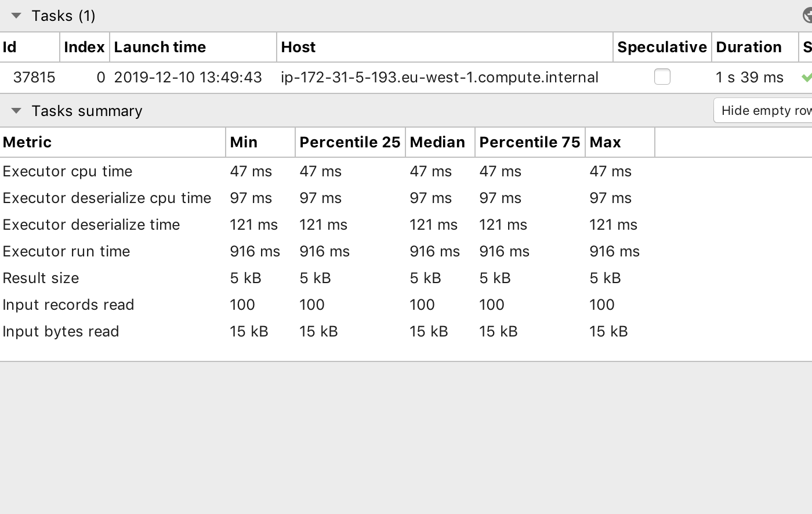Click the globe icon beside Tasks header
812x514 pixels.
pyautogui.click(x=807, y=16)
